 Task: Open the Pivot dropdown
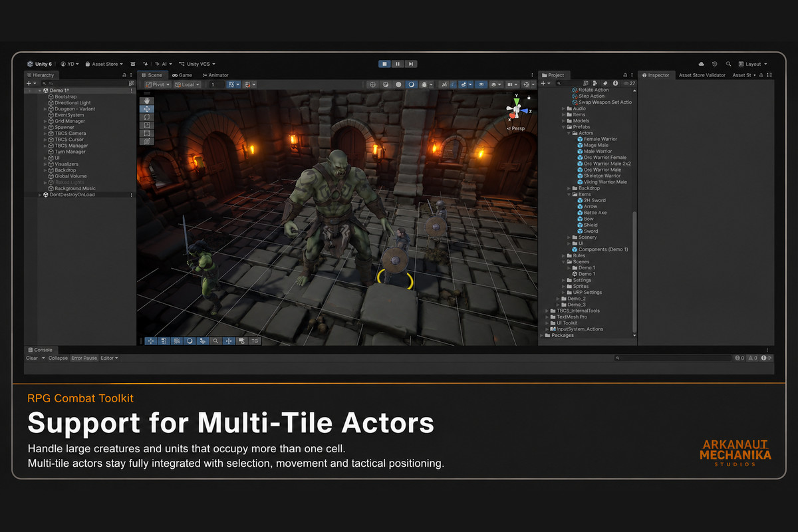click(x=158, y=84)
